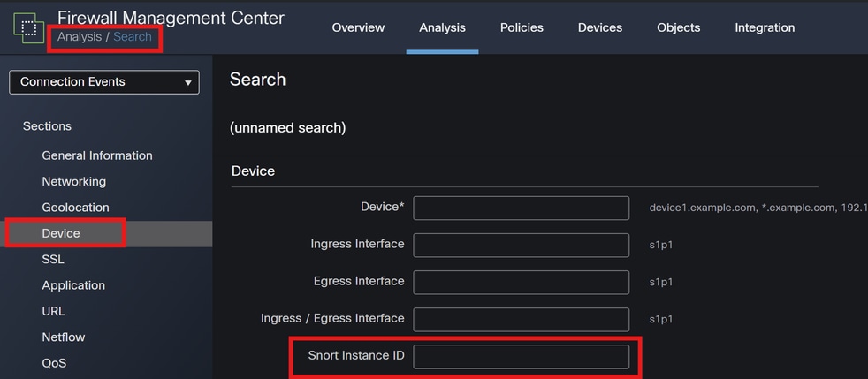Image resolution: width=868 pixels, height=379 pixels.
Task: Focus the Ingress / Egress Interface field
Action: 521,319
